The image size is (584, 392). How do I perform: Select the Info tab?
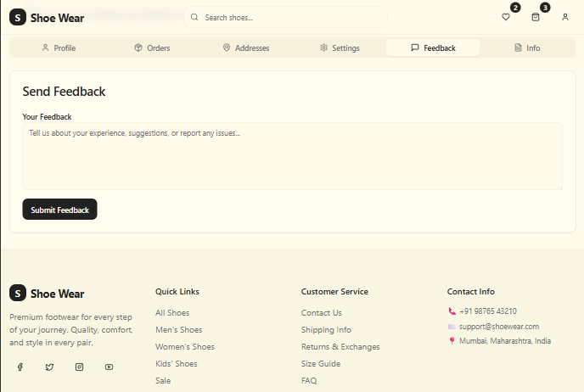(526, 48)
